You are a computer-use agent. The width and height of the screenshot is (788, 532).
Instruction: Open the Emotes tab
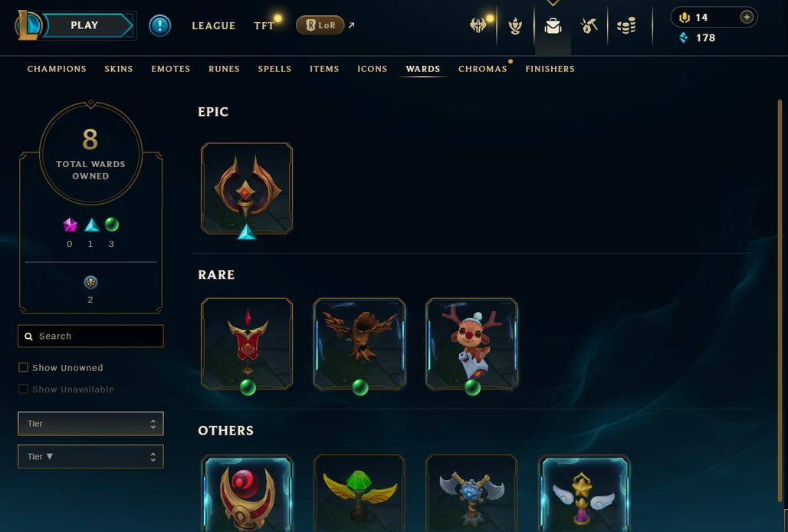tap(171, 69)
